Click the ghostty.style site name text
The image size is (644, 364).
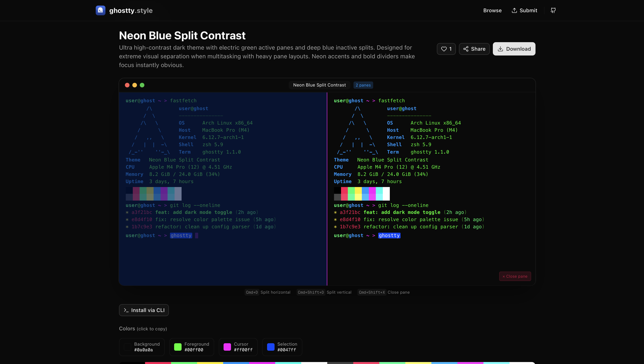coord(131,10)
